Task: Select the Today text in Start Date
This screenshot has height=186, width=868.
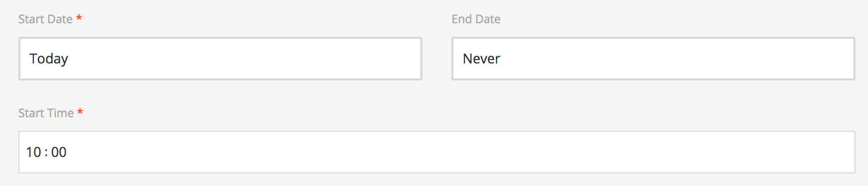Action: [x=49, y=59]
